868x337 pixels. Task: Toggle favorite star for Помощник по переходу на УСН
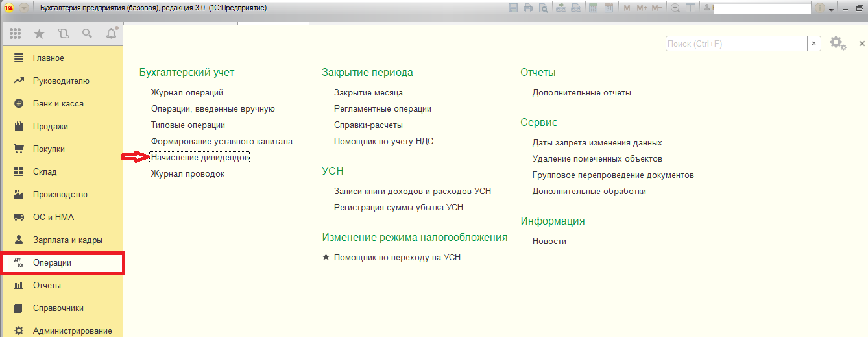(326, 257)
